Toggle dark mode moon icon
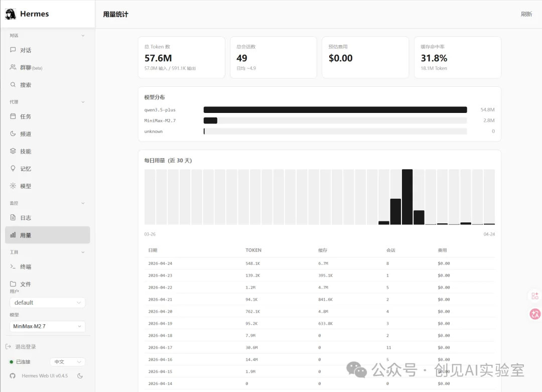542x392 pixels. pyautogui.click(x=80, y=376)
